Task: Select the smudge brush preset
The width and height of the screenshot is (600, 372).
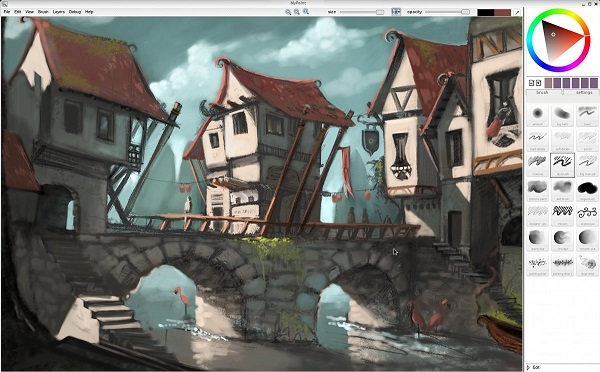Action: (562, 240)
